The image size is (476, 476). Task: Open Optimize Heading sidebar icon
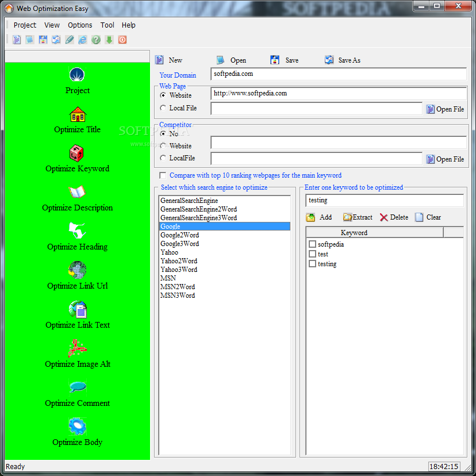coord(77,231)
